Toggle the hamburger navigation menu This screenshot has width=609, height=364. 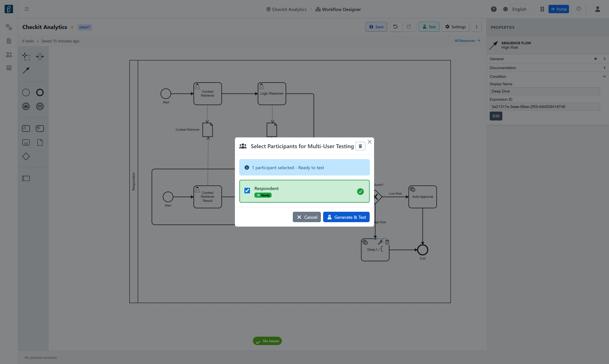click(27, 9)
